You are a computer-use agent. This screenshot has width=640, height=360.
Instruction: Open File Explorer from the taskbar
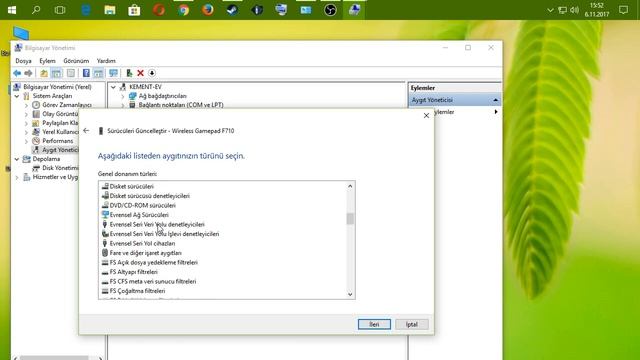click(x=110, y=10)
